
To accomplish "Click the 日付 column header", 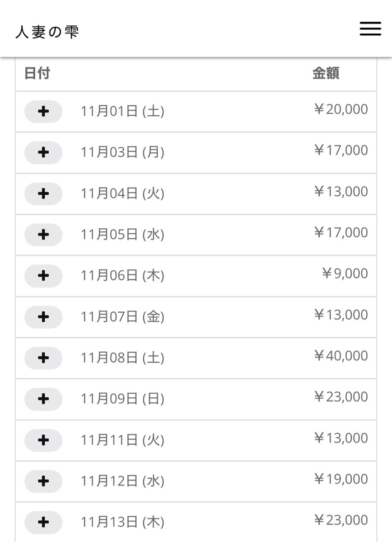I will 37,73.
